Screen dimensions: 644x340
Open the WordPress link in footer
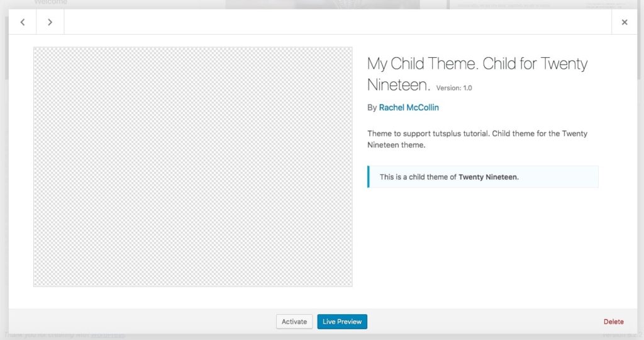point(107,336)
